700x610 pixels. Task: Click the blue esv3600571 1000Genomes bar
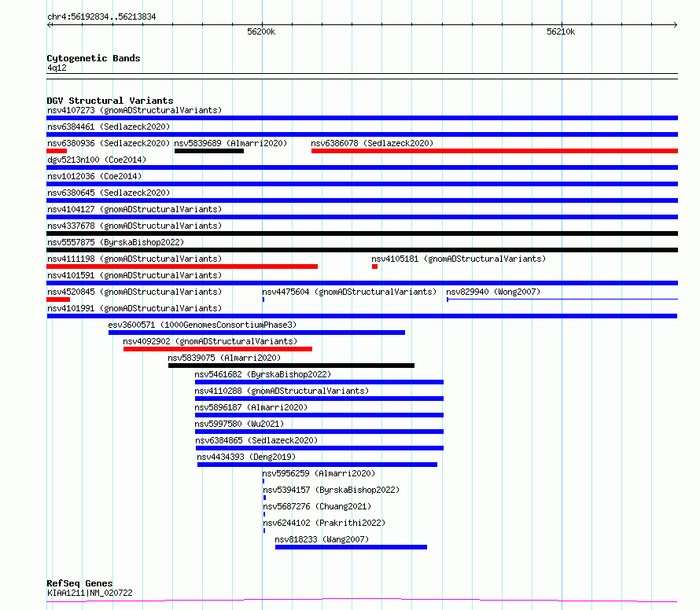point(256,333)
